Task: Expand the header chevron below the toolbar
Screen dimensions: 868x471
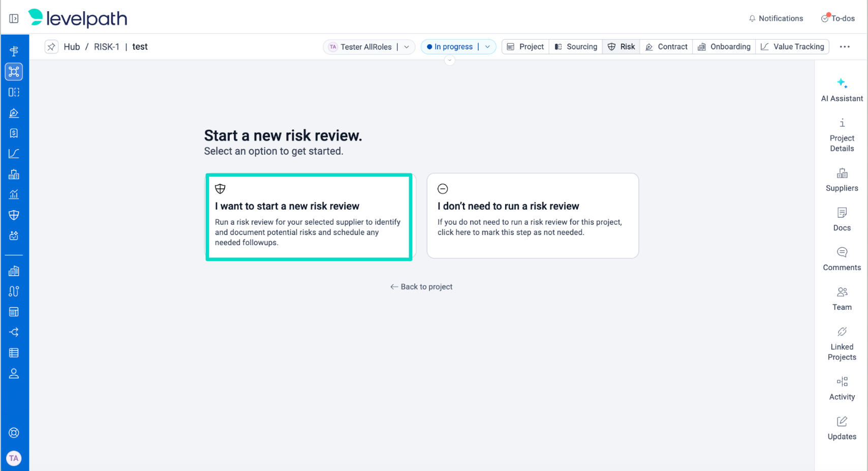Action: click(449, 61)
